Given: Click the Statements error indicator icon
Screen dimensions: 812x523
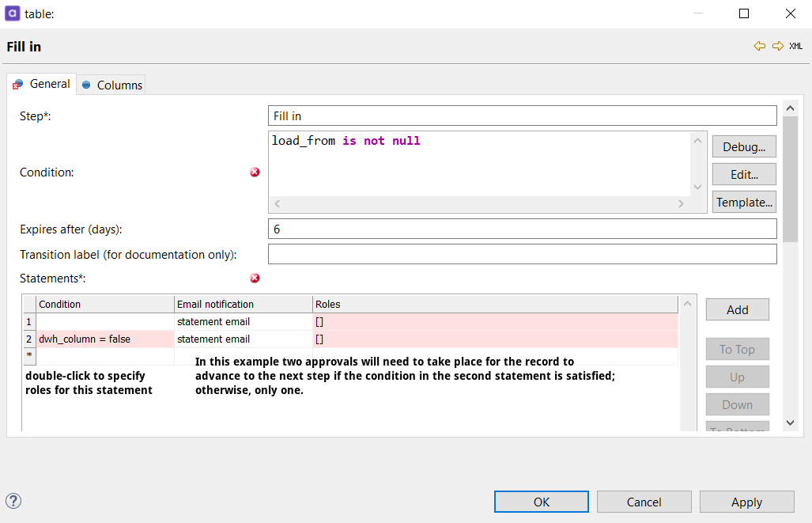Looking at the screenshot, I should pos(255,279).
